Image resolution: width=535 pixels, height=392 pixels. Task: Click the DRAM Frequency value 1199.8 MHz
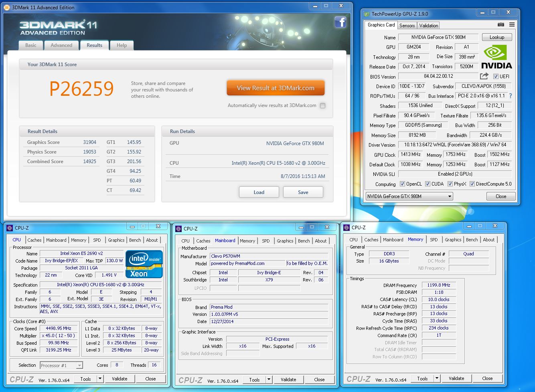tap(439, 285)
